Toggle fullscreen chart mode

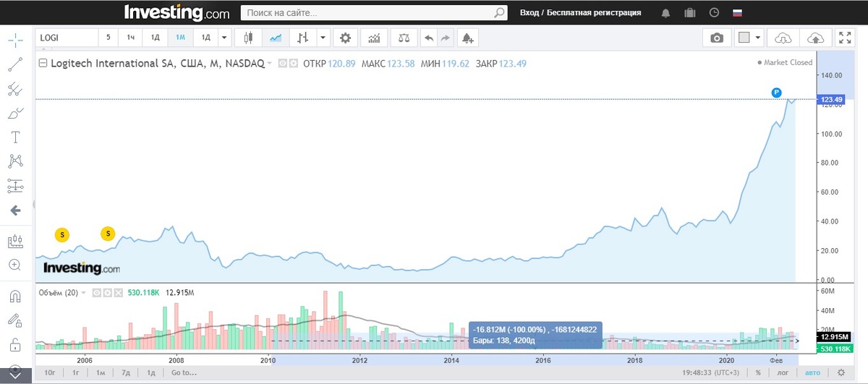[x=844, y=38]
